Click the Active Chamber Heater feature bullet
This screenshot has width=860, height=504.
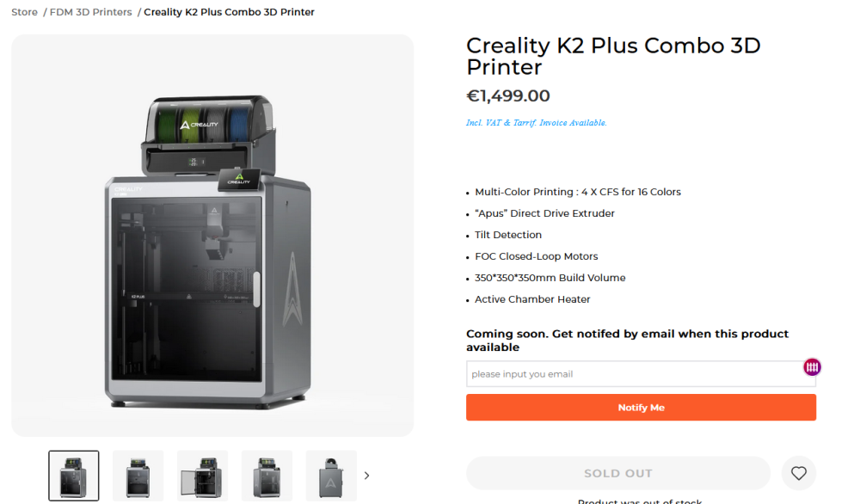[x=532, y=299]
